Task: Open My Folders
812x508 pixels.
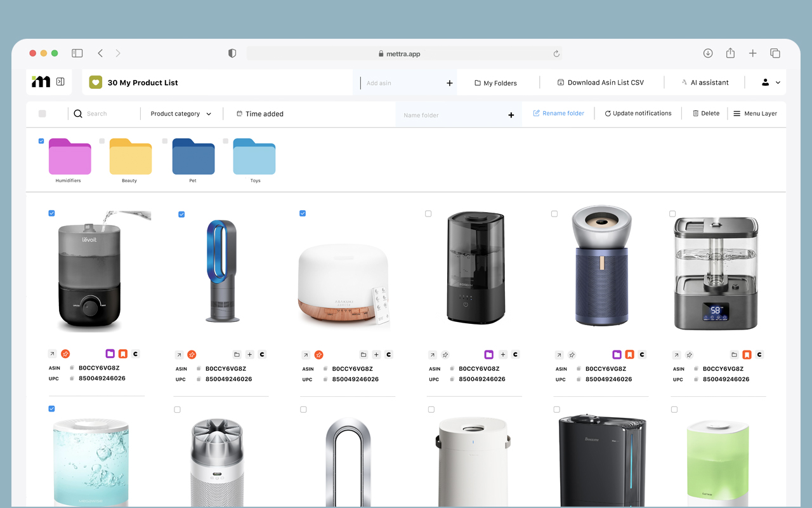Action: pos(495,83)
